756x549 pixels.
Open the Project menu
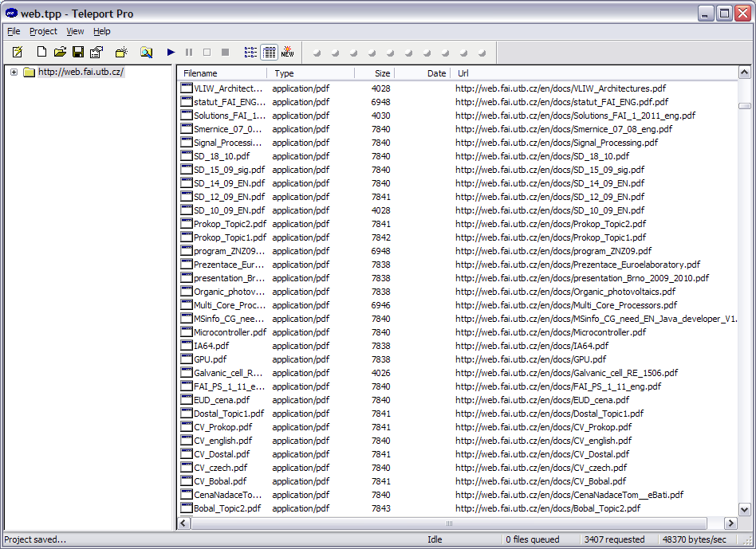point(43,31)
